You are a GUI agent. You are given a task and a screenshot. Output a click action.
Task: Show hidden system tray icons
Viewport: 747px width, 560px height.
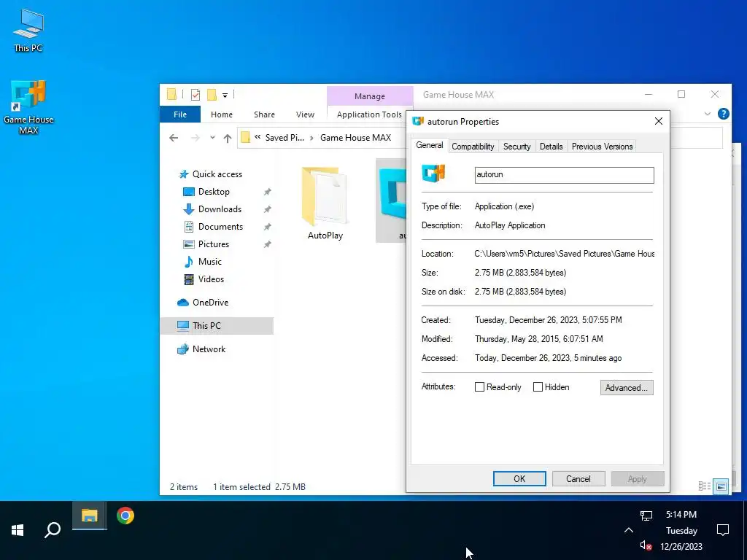click(629, 530)
